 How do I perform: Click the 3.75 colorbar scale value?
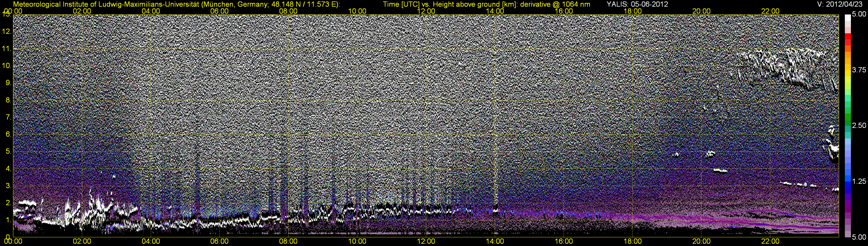pyautogui.click(x=859, y=70)
